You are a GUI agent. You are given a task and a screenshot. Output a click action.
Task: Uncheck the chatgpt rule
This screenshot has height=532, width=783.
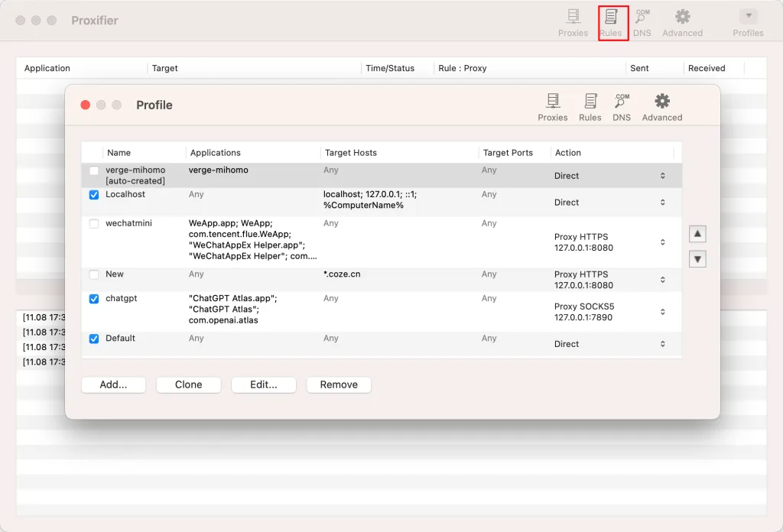93,299
